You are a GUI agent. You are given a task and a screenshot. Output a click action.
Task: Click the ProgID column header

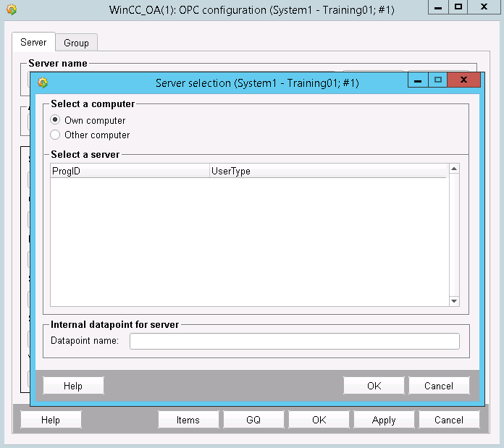click(x=129, y=172)
